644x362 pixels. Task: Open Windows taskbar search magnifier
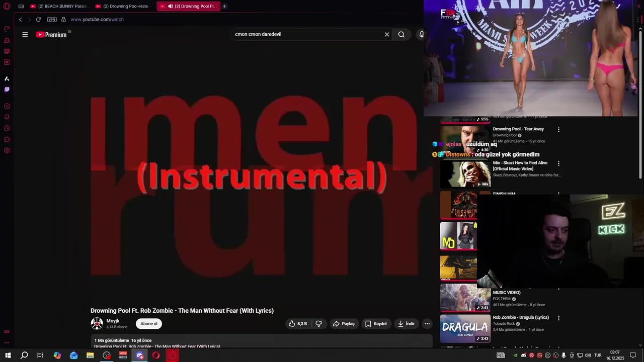[x=24, y=355]
